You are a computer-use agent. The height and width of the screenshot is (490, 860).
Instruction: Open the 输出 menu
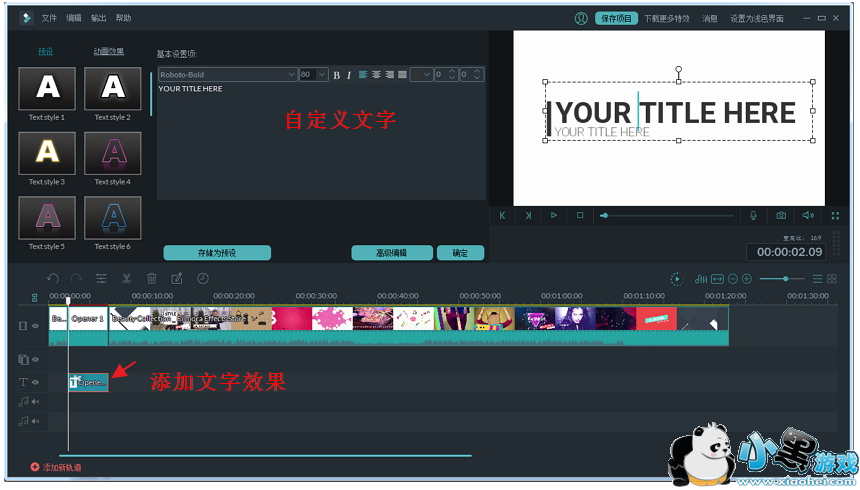click(x=98, y=18)
